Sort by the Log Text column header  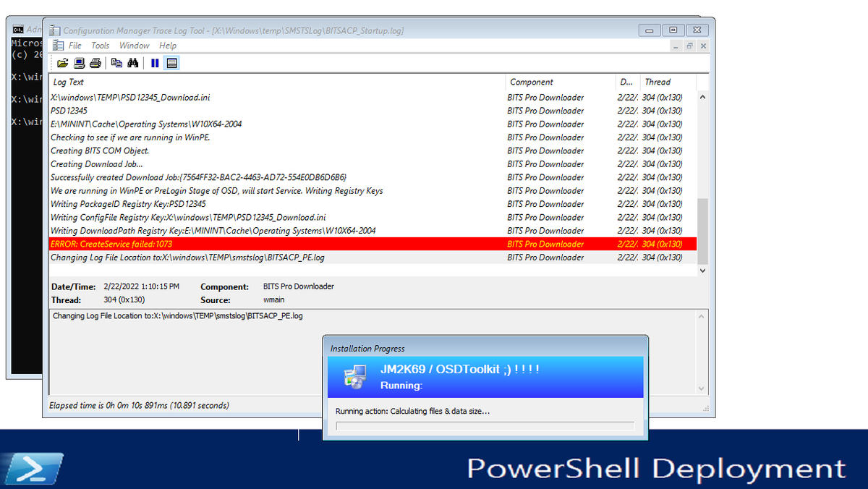(x=276, y=82)
